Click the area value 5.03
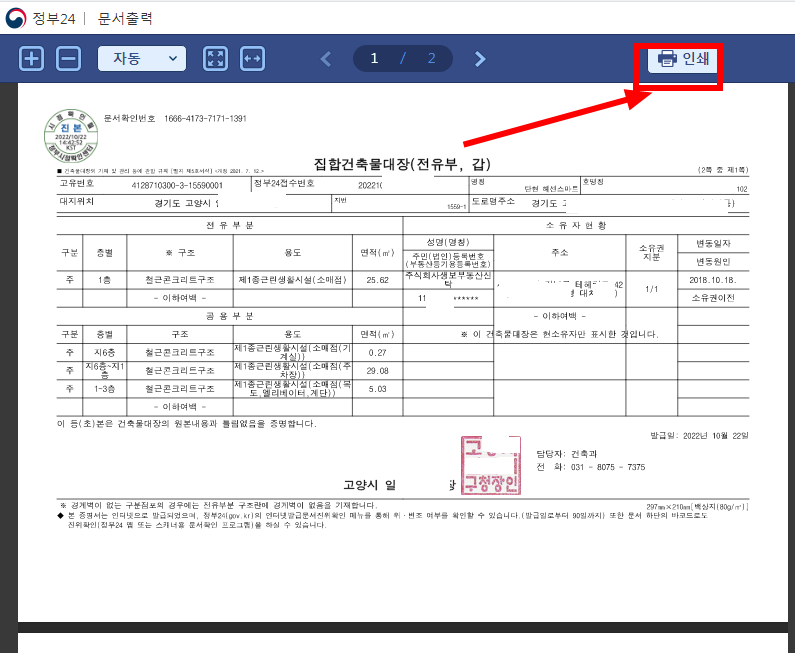 (378, 389)
